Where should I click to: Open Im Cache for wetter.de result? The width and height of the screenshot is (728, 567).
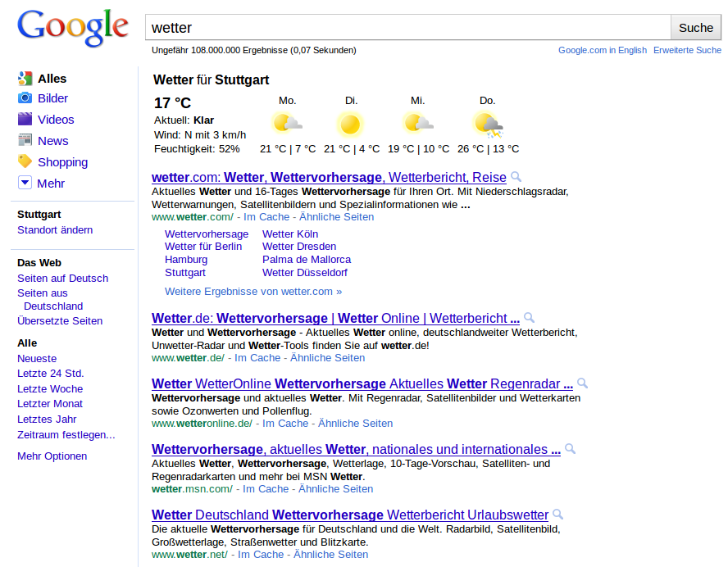[x=257, y=358]
